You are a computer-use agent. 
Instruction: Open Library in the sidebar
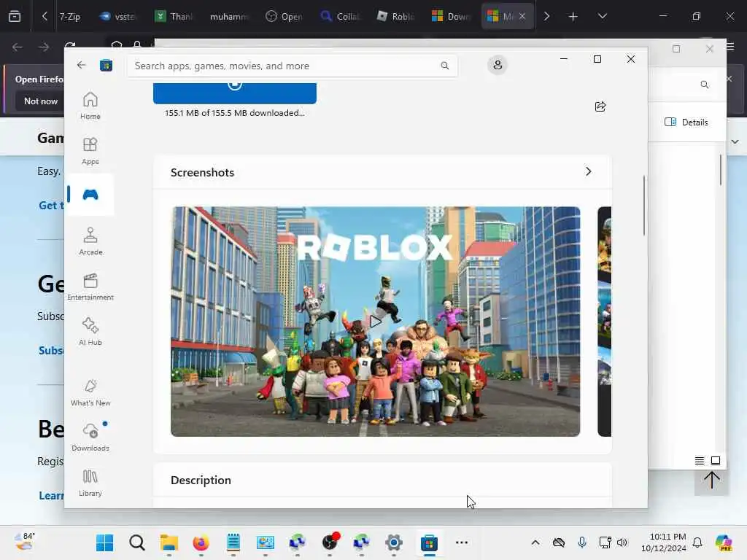click(90, 483)
